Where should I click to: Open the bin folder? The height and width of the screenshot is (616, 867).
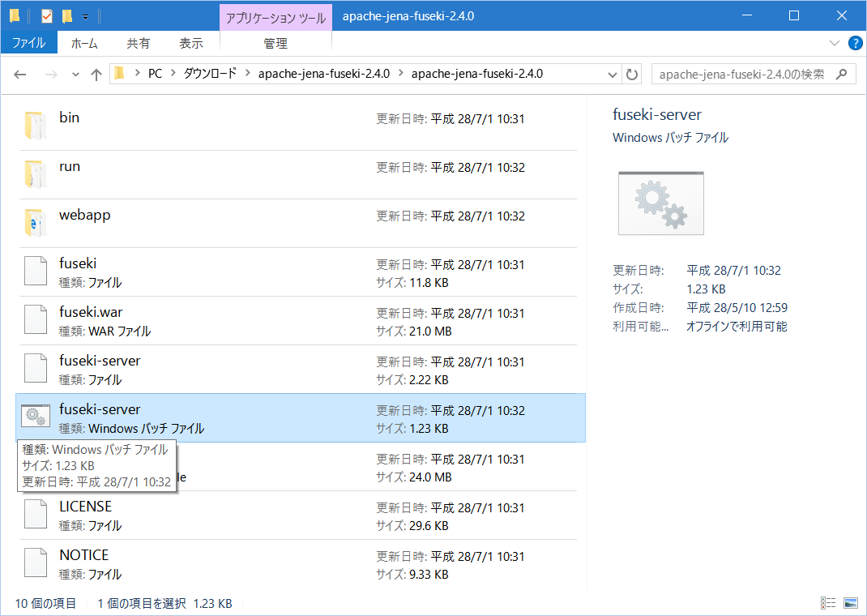tap(69, 118)
